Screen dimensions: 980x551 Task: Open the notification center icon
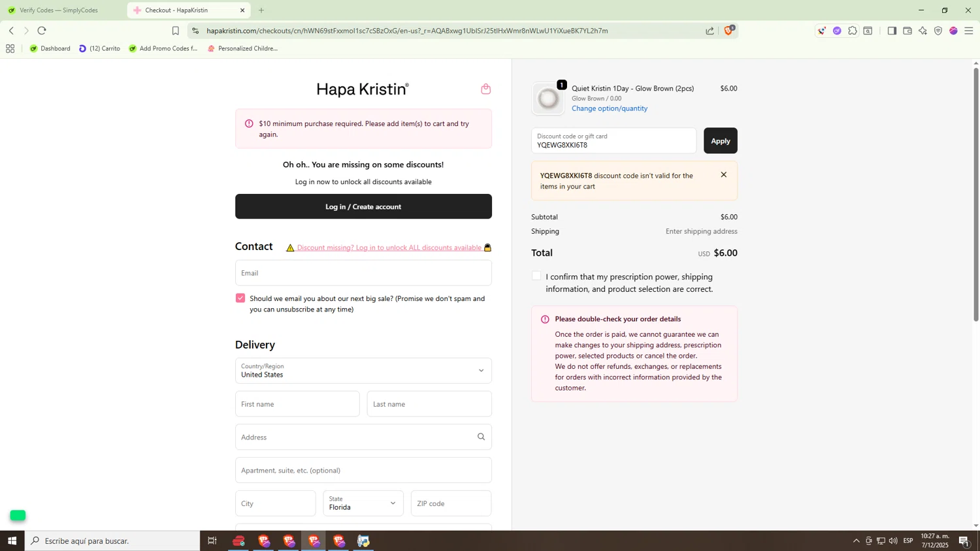[x=964, y=541]
